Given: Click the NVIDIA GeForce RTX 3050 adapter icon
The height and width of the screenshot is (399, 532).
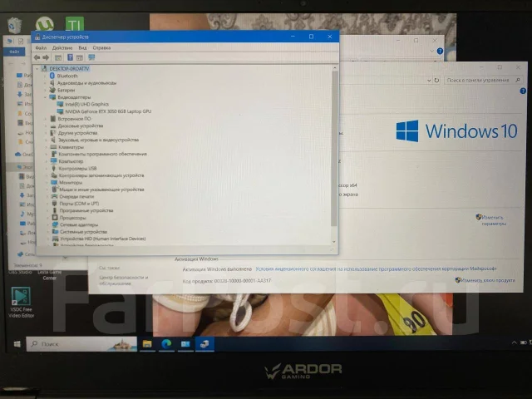Looking at the screenshot, I should click(x=61, y=111).
